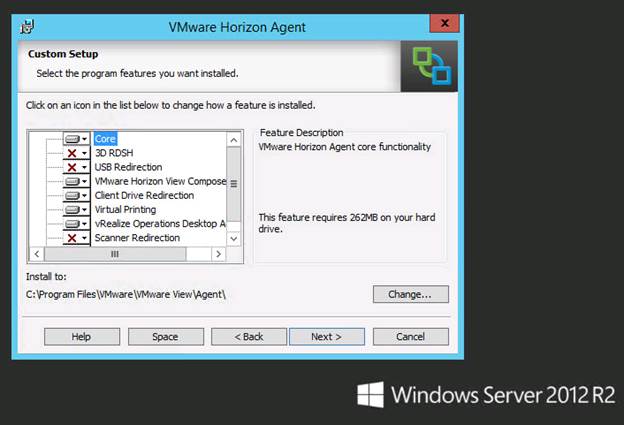This screenshot has height=425, width=624.
Task: Close the VMware Horizon Agent window
Action: pos(445,23)
